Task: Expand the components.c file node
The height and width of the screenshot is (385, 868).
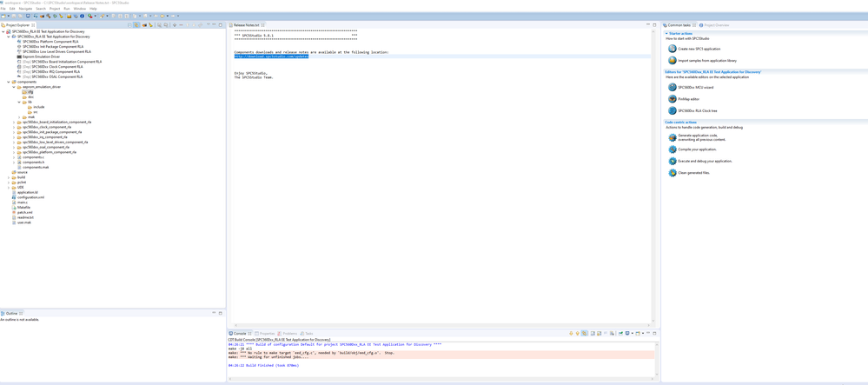Action: tap(14, 157)
